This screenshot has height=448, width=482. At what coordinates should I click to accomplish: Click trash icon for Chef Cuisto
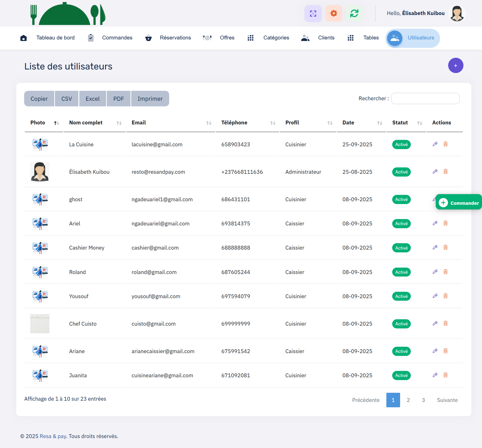445,323
